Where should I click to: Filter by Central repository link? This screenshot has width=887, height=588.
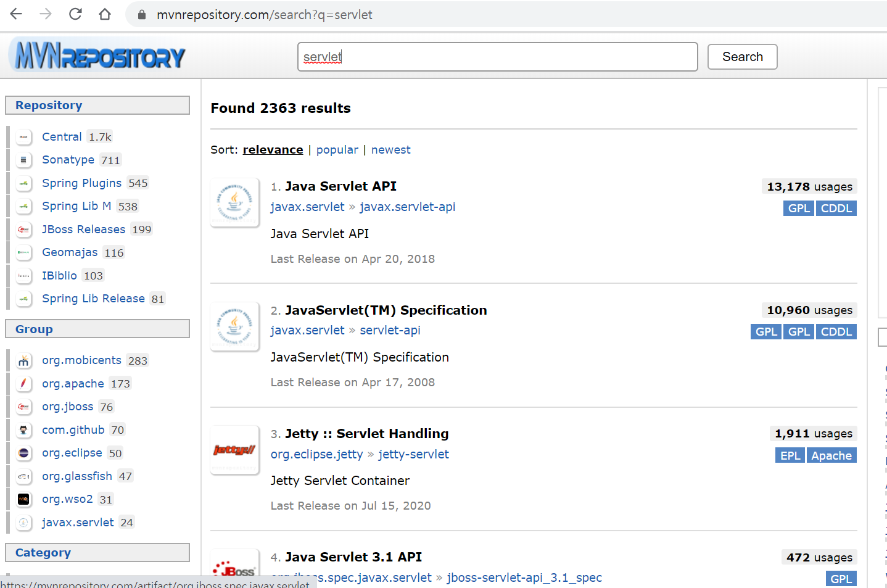pyautogui.click(x=62, y=137)
